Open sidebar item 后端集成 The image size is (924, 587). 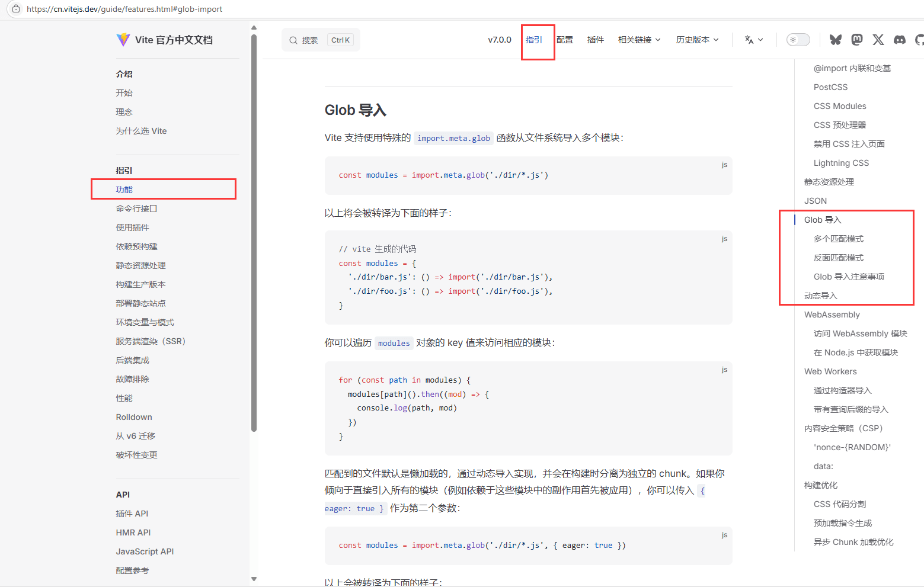133,360
